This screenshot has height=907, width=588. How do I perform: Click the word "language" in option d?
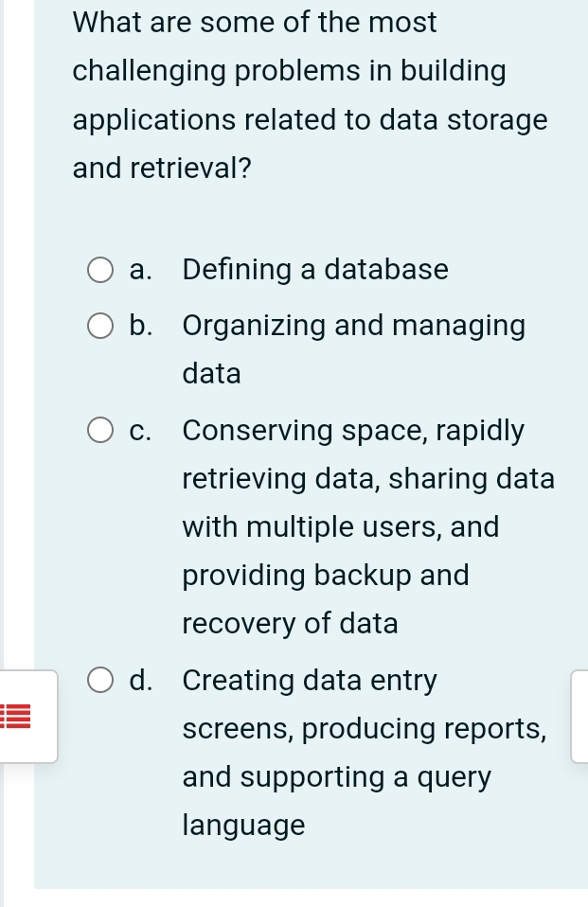[243, 826]
